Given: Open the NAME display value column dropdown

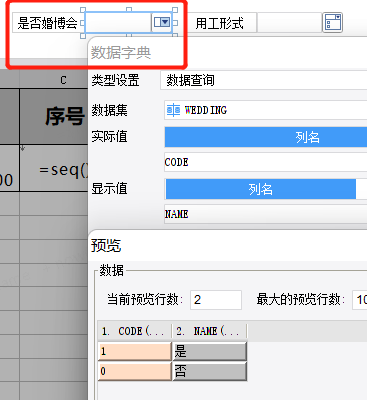Looking at the screenshot, I should click(x=266, y=214).
